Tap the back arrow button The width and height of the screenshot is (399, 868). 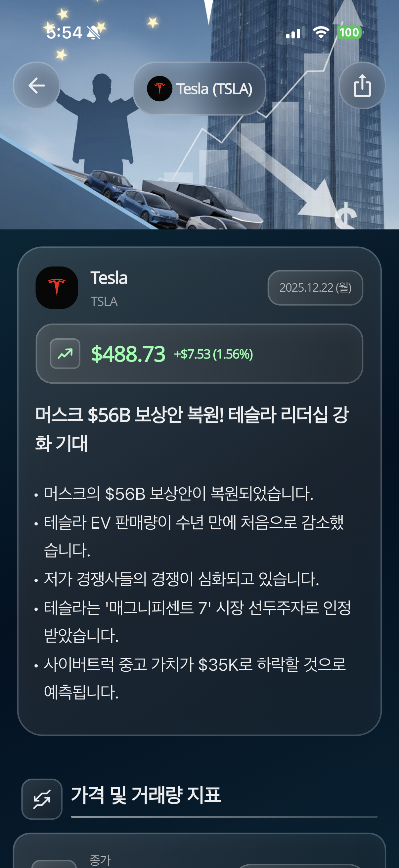click(36, 86)
